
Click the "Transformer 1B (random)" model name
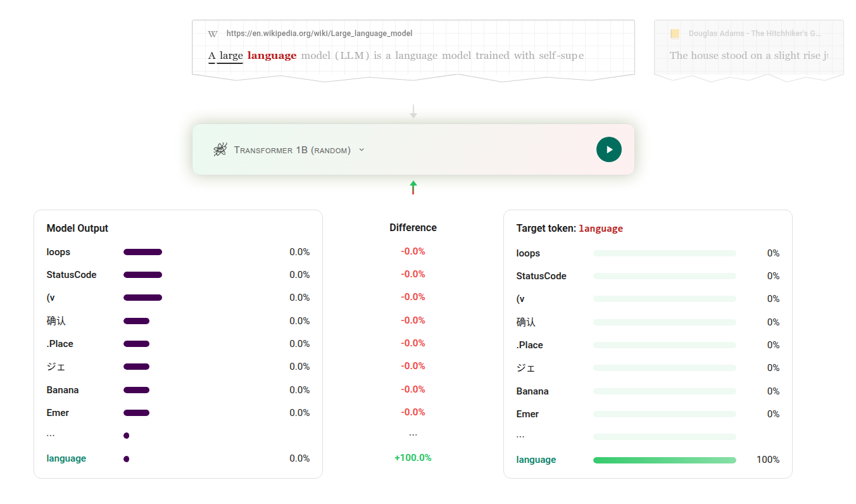coord(292,150)
